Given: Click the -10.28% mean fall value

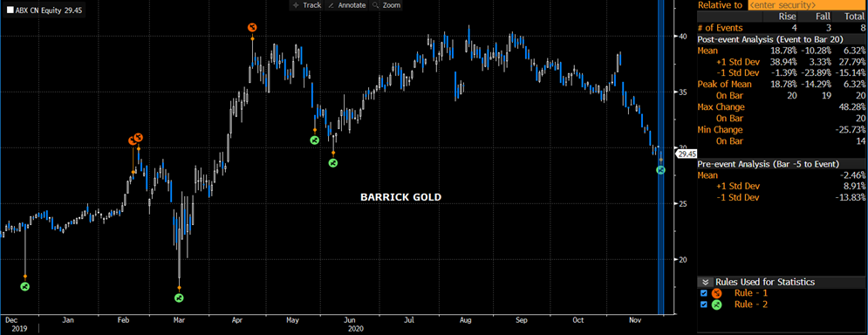Looking at the screenshot, I should [x=817, y=51].
